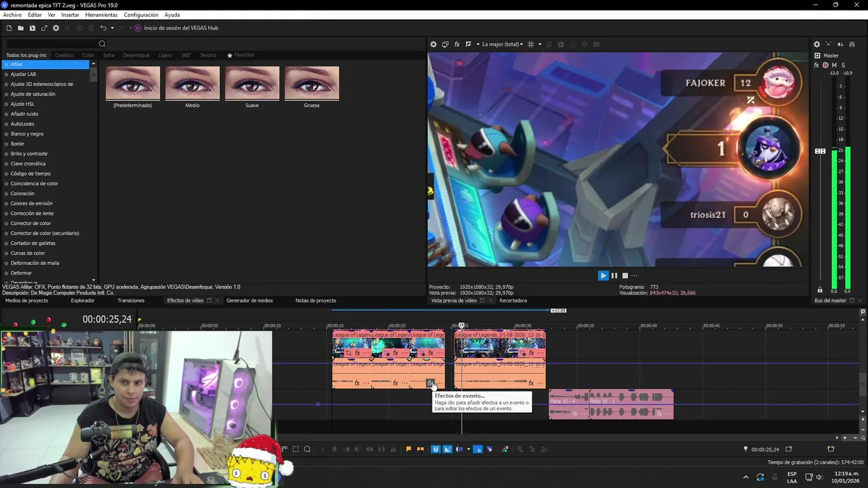Click the Undo arrow in the toolbar
Image resolution: width=868 pixels, height=488 pixels.
pos(103,28)
